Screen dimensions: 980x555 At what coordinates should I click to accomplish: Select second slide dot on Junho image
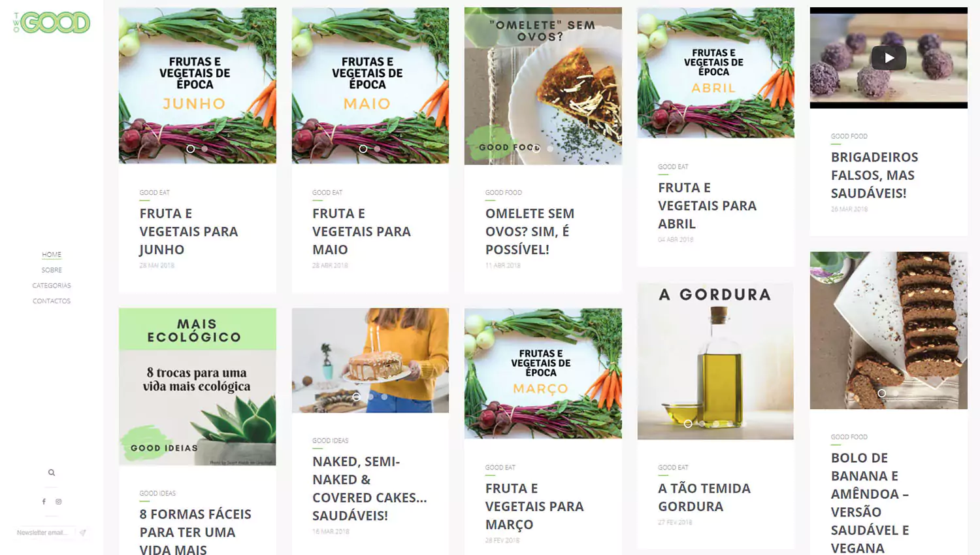[204, 149]
